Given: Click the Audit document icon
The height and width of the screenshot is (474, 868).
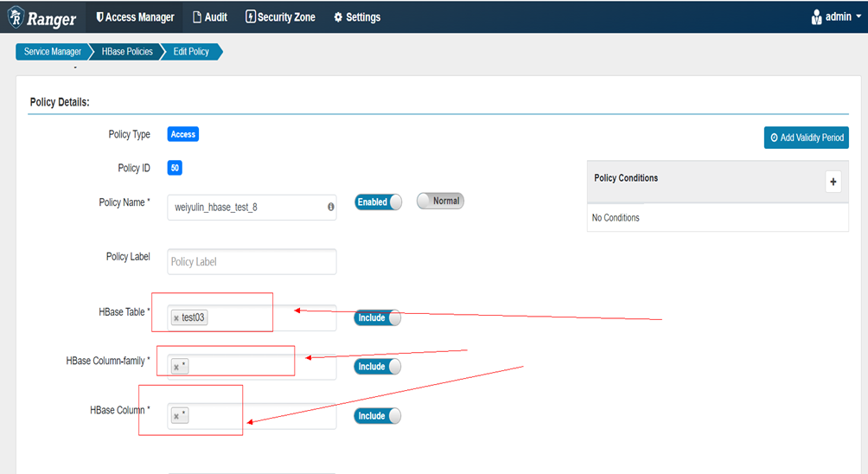Looking at the screenshot, I should click(x=197, y=17).
